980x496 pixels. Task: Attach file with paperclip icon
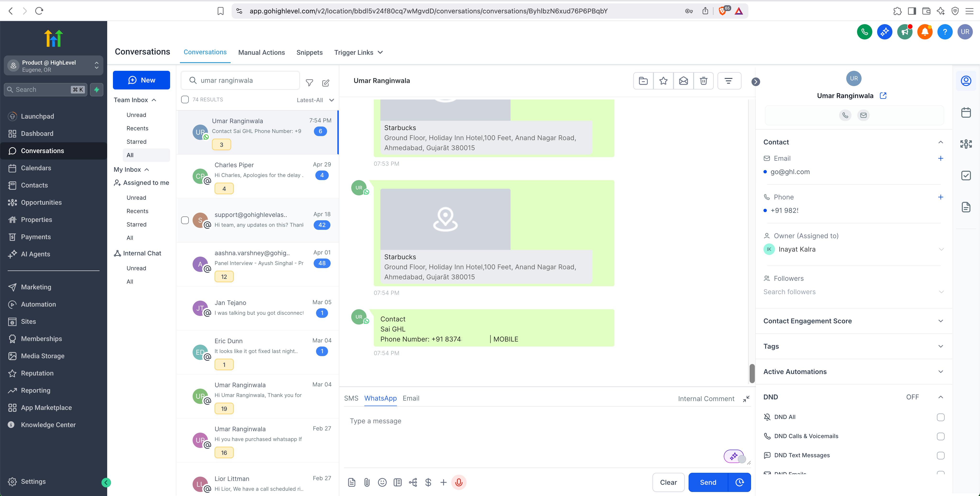(367, 482)
